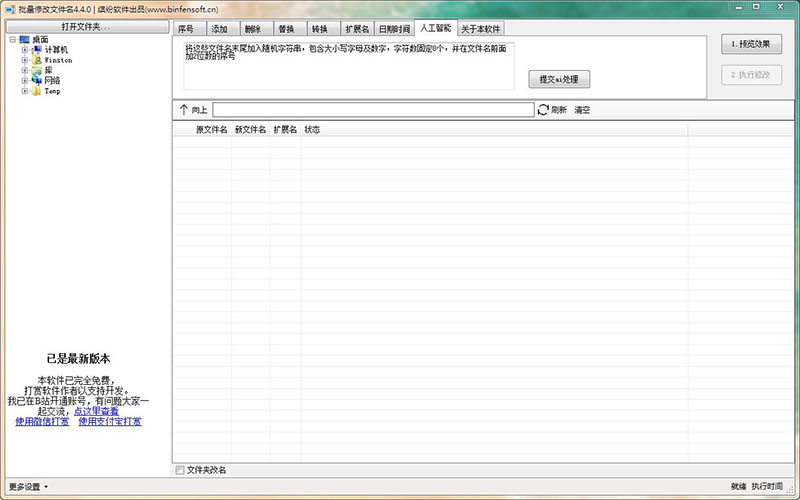The width and height of the screenshot is (800, 500).
Task: Close the application window
Action: tap(780, 7)
